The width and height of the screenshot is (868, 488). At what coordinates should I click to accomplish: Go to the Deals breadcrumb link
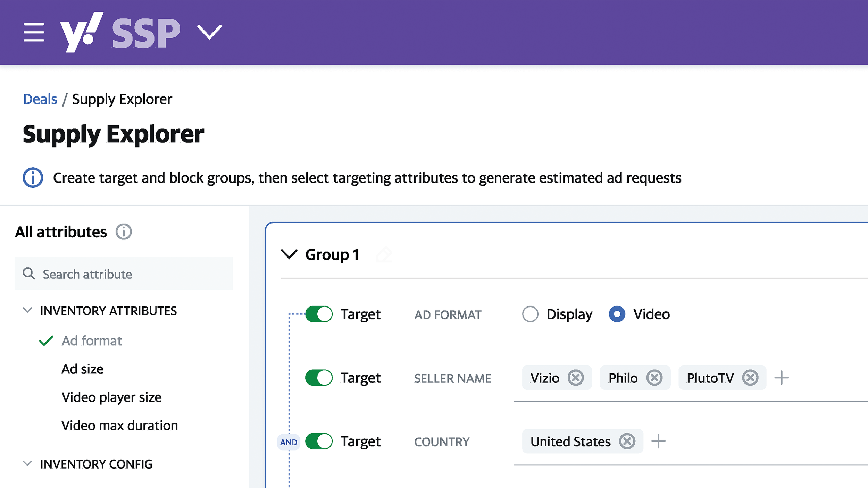coord(40,99)
